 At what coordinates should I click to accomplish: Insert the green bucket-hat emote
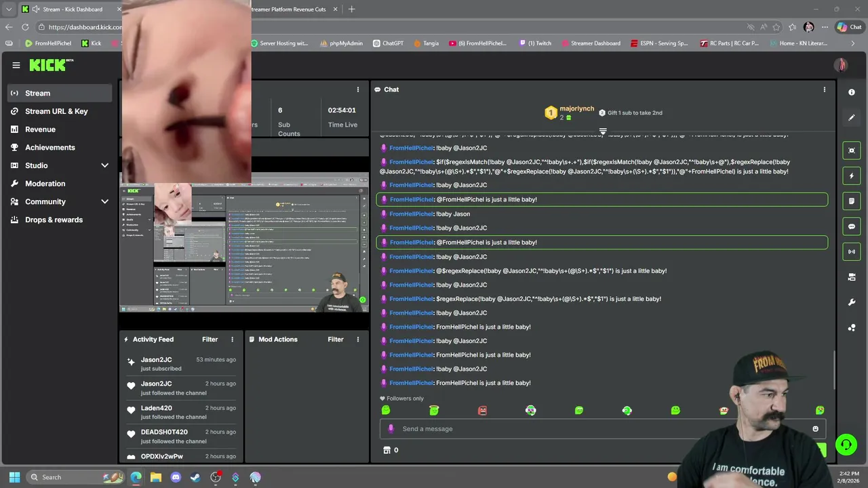click(434, 410)
